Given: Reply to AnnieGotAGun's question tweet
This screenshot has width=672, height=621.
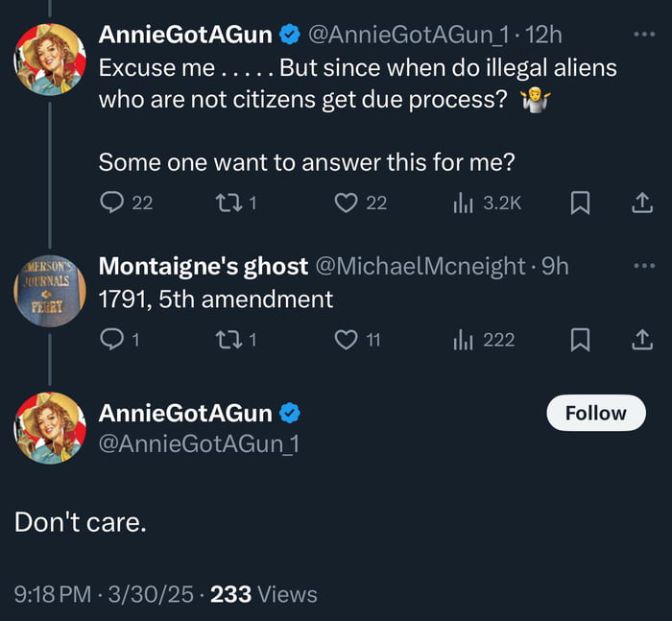Looking at the screenshot, I should click(112, 203).
